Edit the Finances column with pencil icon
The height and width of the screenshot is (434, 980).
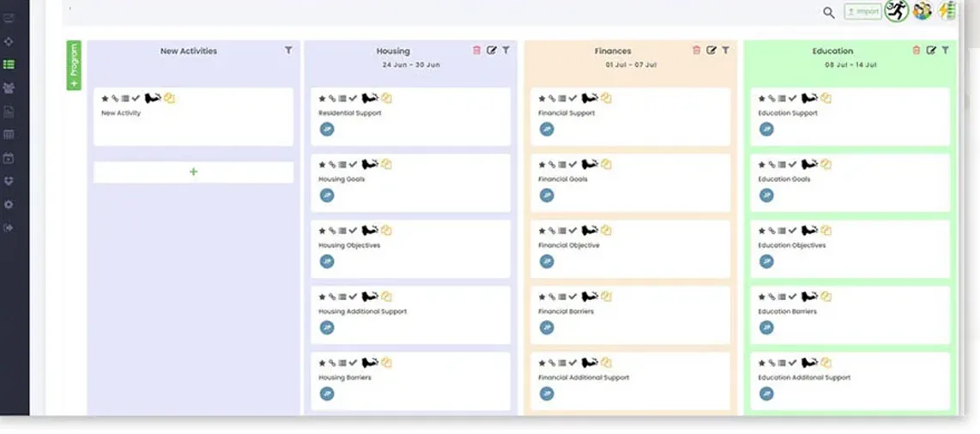click(711, 51)
